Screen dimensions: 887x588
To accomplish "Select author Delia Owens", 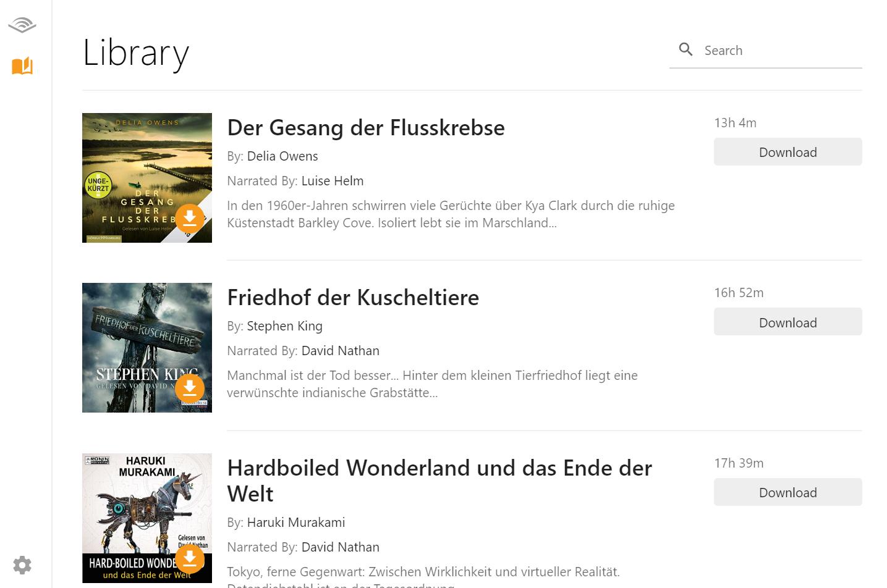I will tap(282, 156).
